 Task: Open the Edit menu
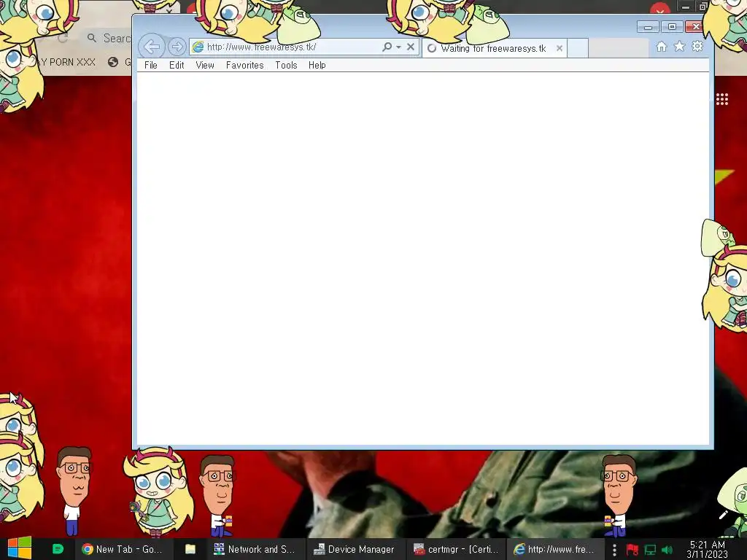(x=177, y=65)
